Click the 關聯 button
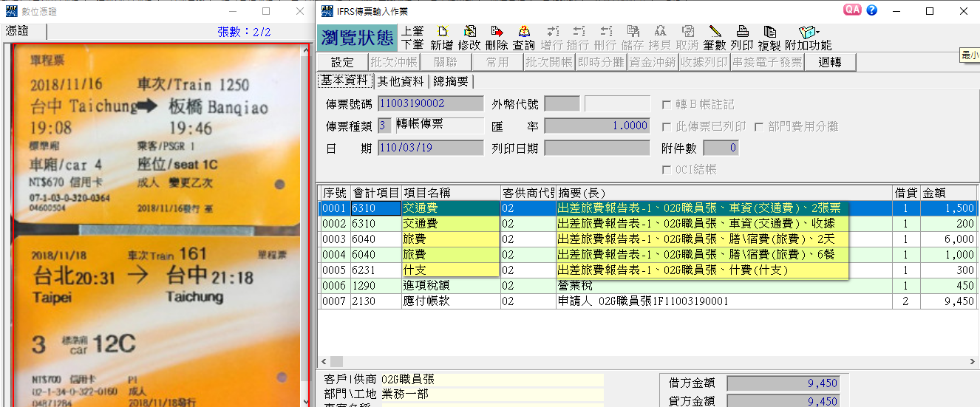This screenshot has width=980, height=407. point(446,62)
